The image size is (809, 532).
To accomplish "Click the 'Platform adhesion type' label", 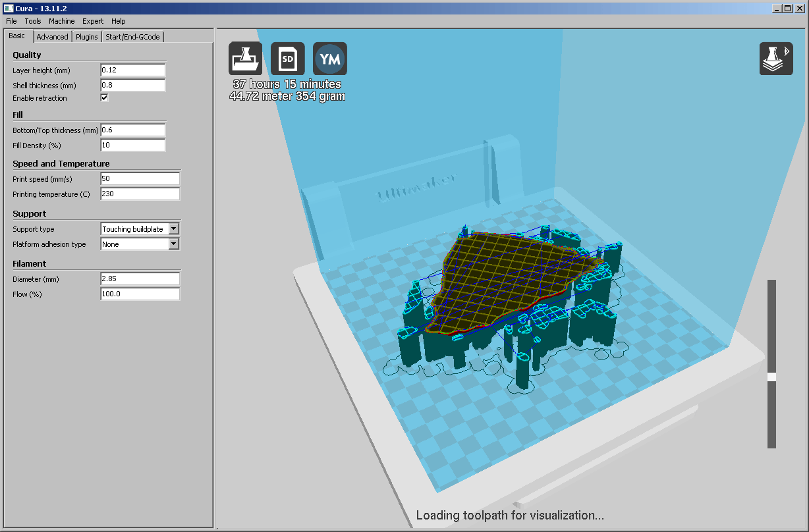I will pyautogui.click(x=49, y=244).
